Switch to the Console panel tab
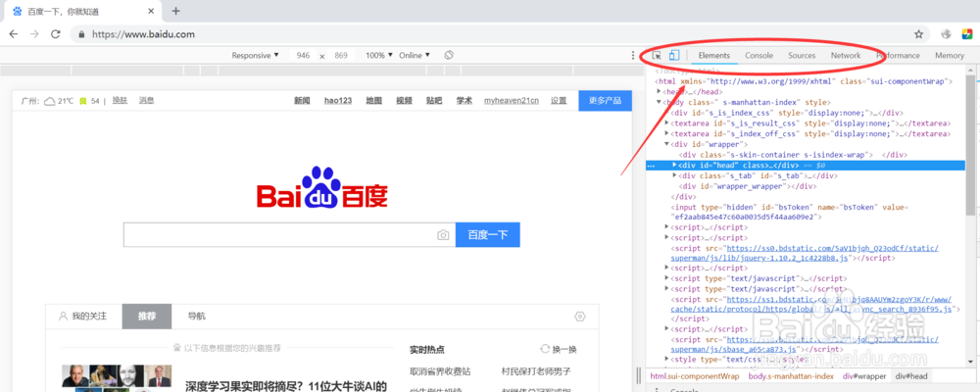980x392 pixels. coord(759,56)
